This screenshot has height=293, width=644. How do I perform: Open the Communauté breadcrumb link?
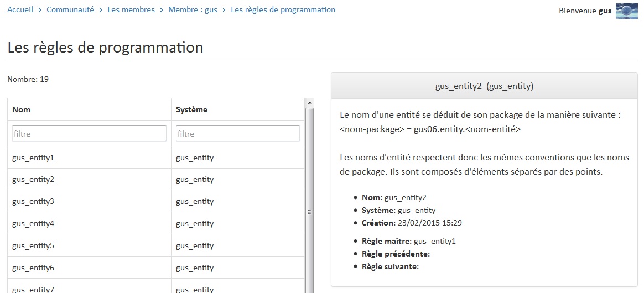(70, 9)
